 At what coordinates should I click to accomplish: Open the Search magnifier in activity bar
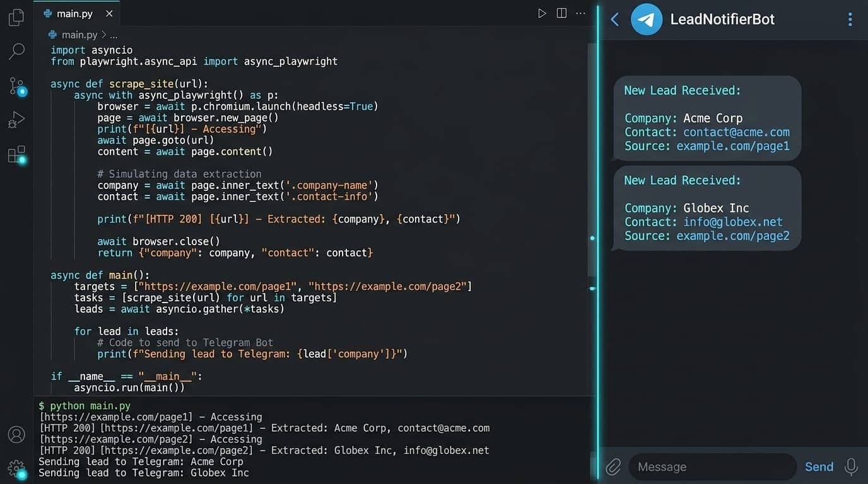pos(16,51)
